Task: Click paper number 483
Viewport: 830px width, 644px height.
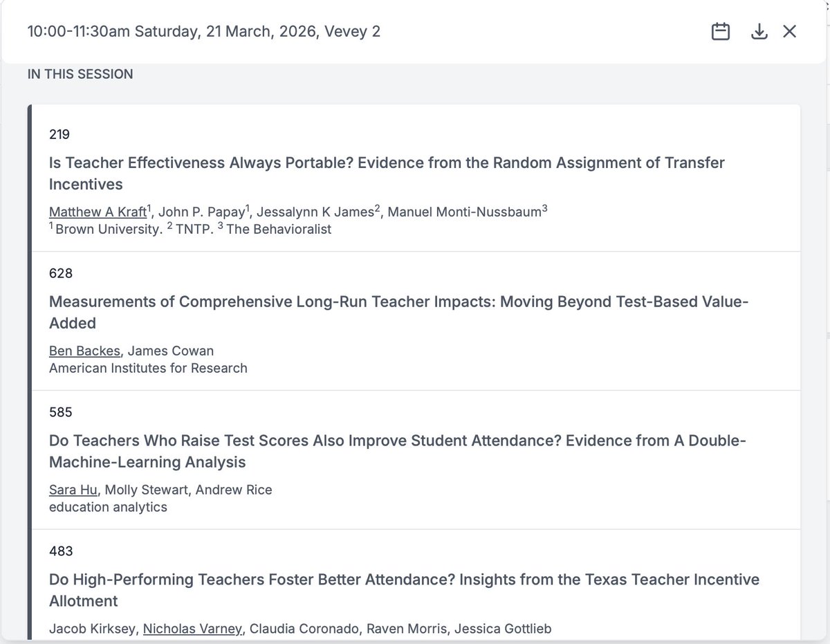Action: [x=61, y=552]
